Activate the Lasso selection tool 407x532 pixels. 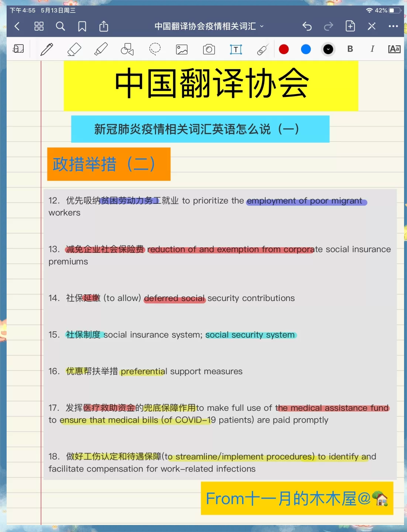[x=155, y=49]
